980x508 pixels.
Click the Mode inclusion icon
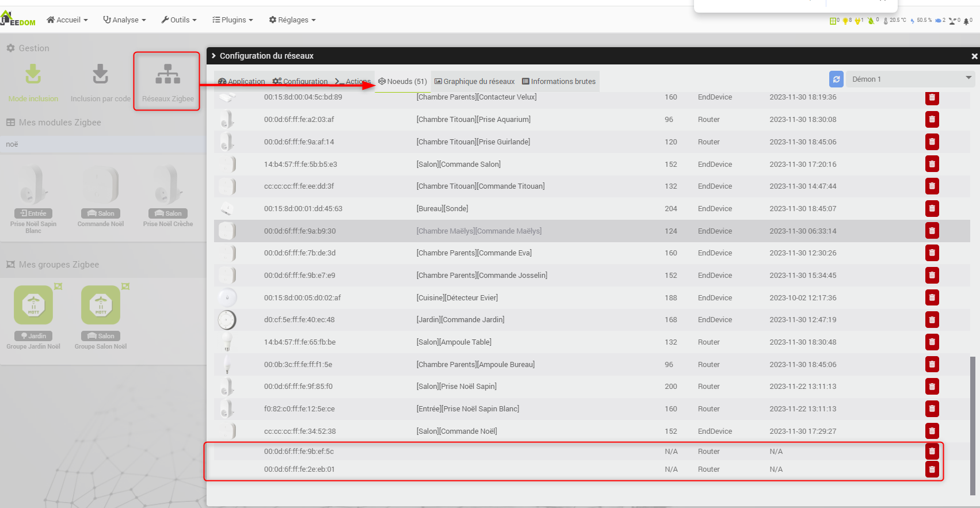pos(33,75)
